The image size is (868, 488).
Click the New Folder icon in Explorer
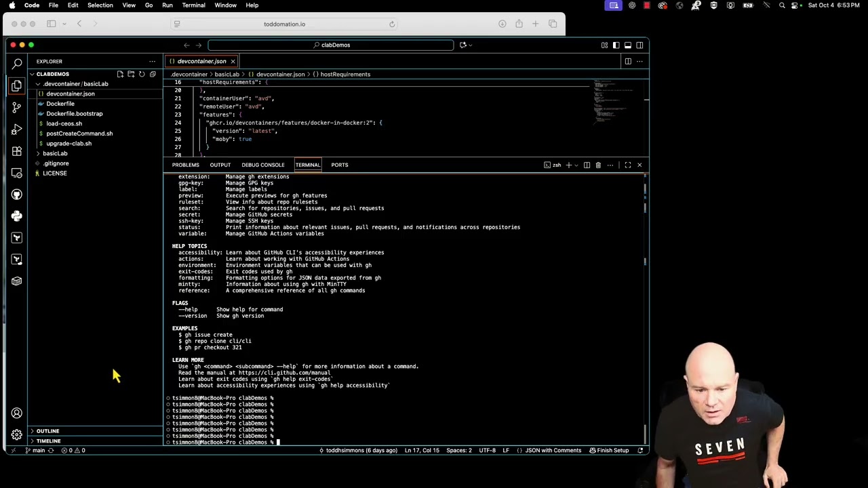point(131,74)
